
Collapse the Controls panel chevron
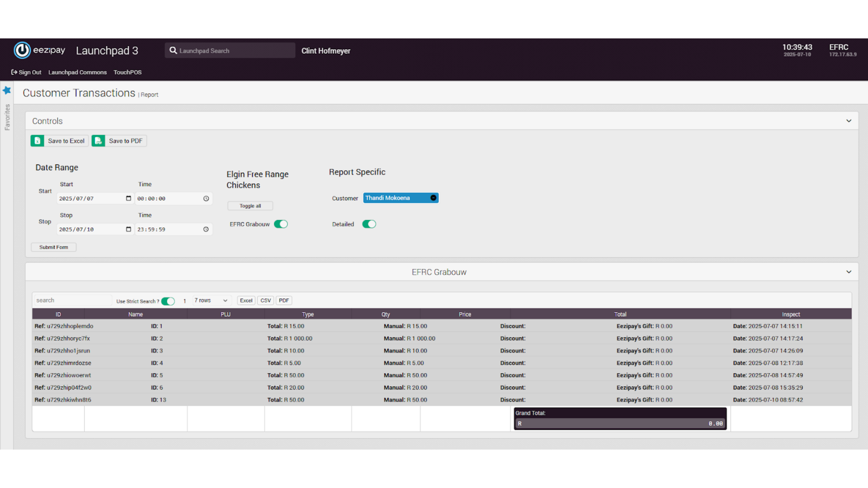pos(849,121)
